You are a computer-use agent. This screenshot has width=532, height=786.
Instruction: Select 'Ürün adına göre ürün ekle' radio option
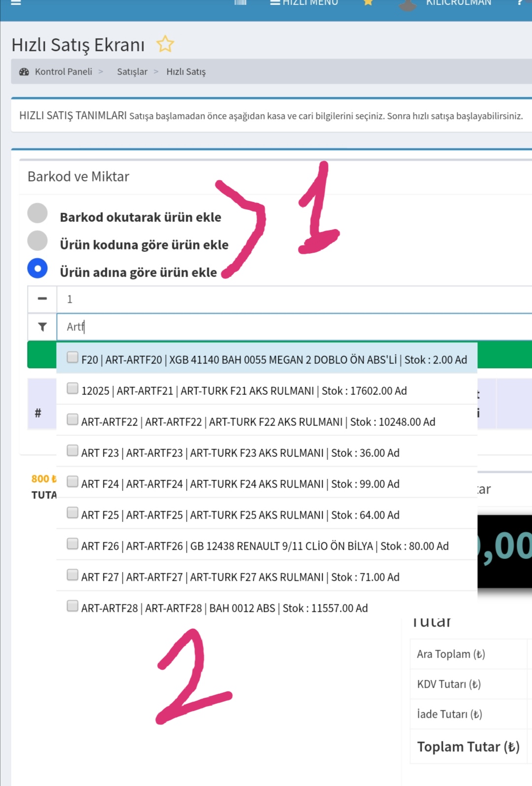pyautogui.click(x=37, y=269)
